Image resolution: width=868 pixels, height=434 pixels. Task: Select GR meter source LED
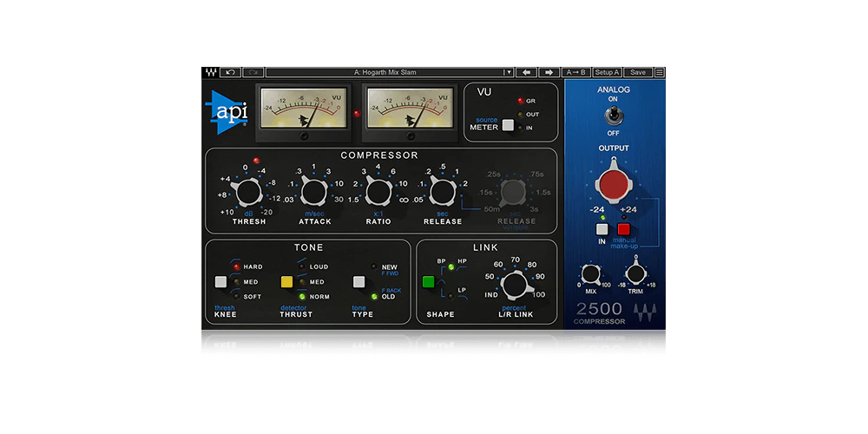point(520,101)
